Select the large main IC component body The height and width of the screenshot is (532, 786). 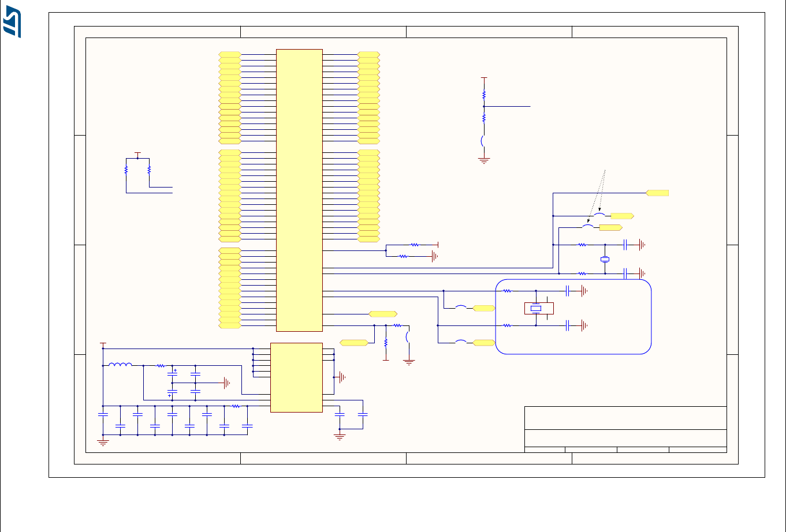pyautogui.click(x=299, y=190)
